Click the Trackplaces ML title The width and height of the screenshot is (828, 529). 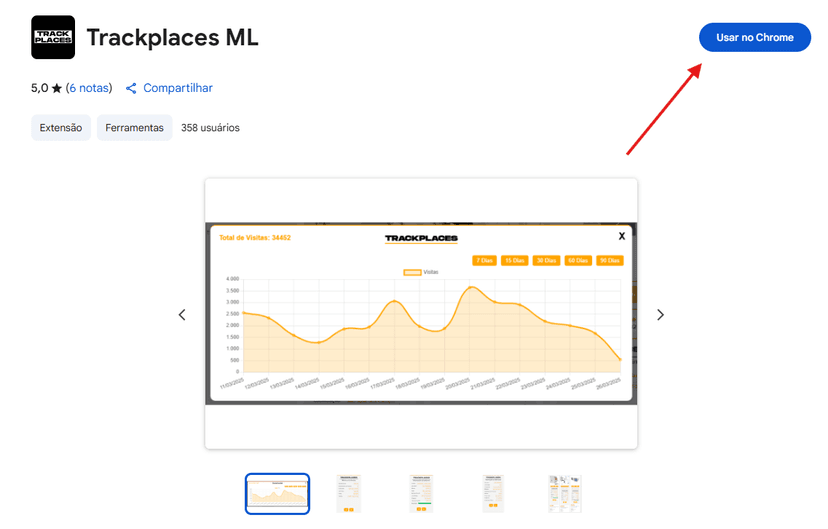(x=173, y=37)
